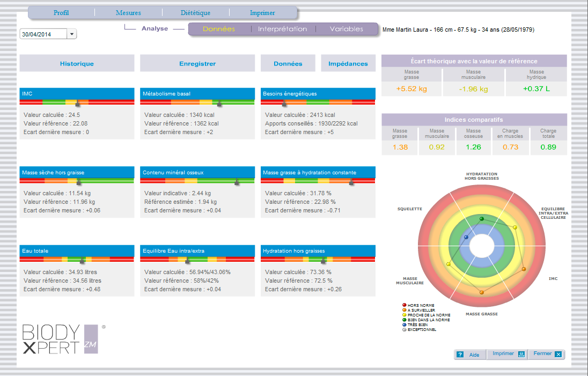Open the date dropdown arrow

point(72,34)
